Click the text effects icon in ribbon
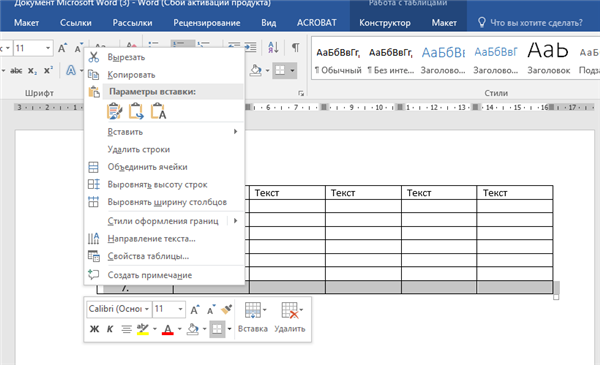Screen dimensions: 600x365 pos(71,70)
